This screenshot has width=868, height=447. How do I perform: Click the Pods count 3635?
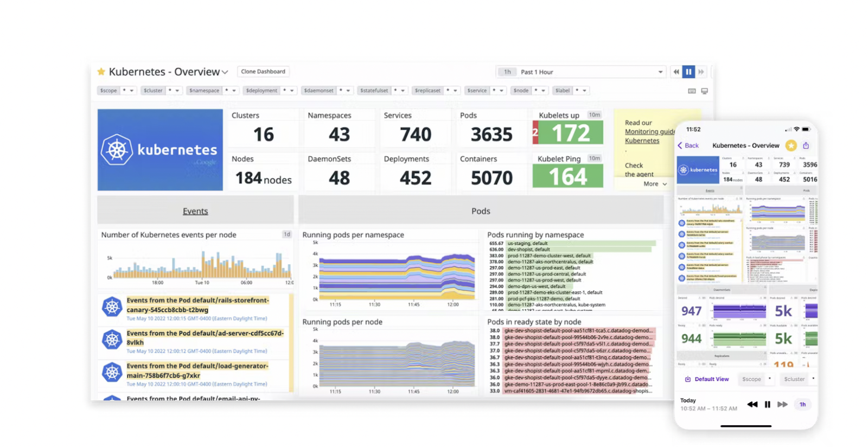492,134
